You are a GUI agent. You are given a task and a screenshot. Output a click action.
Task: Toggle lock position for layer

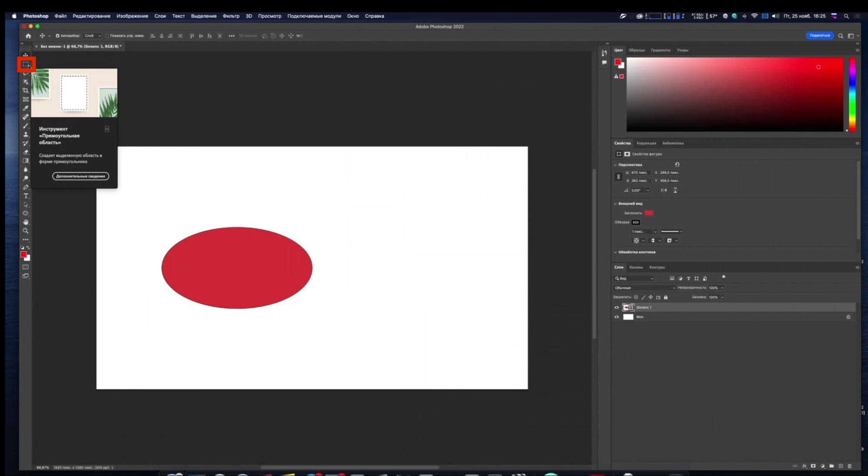[650, 297]
